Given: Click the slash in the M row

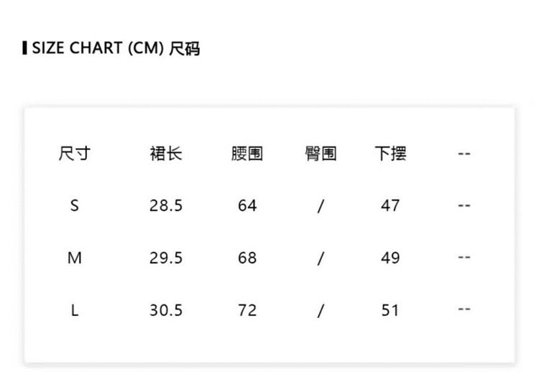Looking at the screenshot, I should pyautogui.click(x=321, y=258).
